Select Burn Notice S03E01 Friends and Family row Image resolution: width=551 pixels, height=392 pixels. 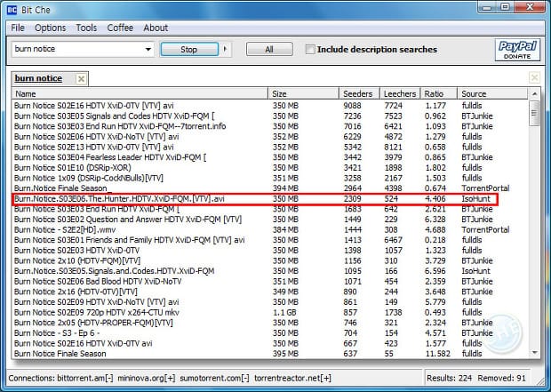point(270,240)
